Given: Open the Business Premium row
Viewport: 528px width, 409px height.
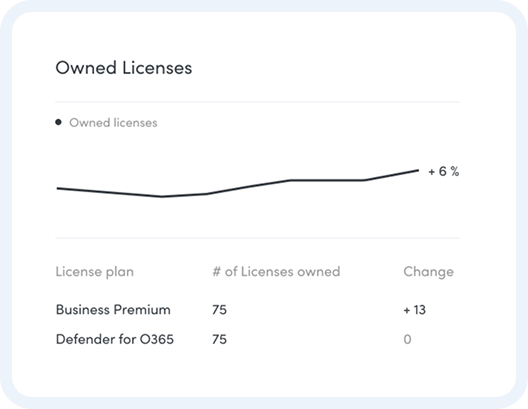Looking at the screenshot, I should 258,309.
